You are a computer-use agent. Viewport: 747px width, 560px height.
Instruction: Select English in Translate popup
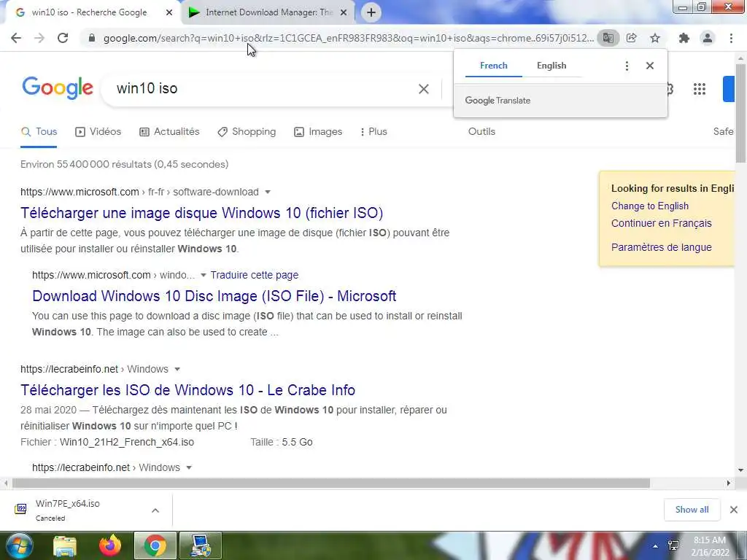[x=551, y=66]
